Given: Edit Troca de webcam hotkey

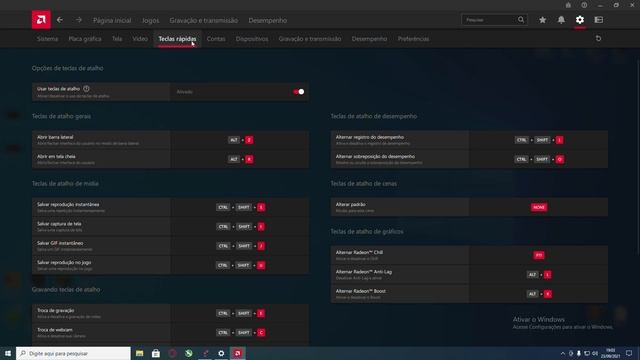Looking at the screenshot, I should [240, 332].
